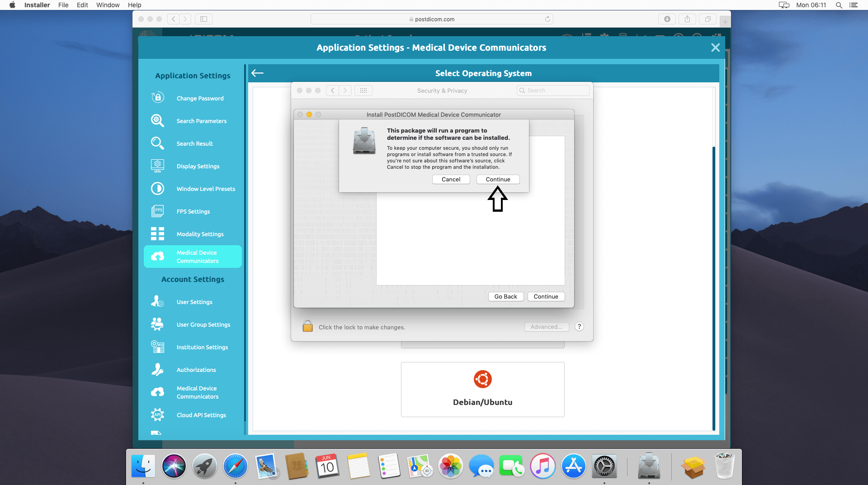868x485 pixels.
Task: Open FPS Settings icon
Action: click(157, 211)
